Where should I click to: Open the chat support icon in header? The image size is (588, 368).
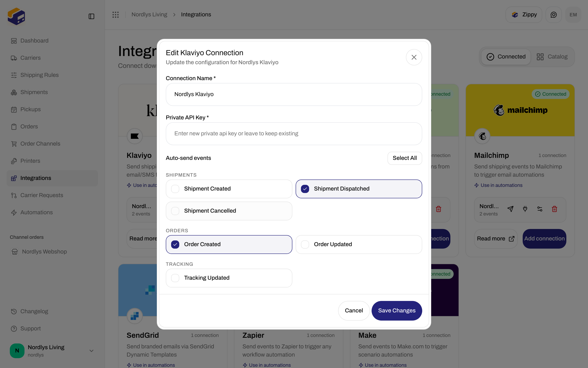[553, 15]
